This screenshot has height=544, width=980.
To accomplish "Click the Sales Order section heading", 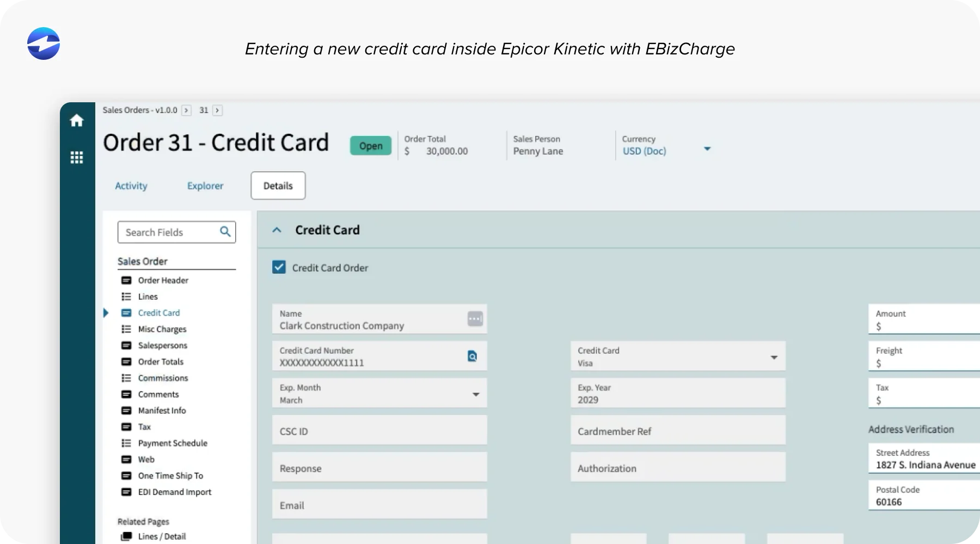I will [x=143, y=261].
